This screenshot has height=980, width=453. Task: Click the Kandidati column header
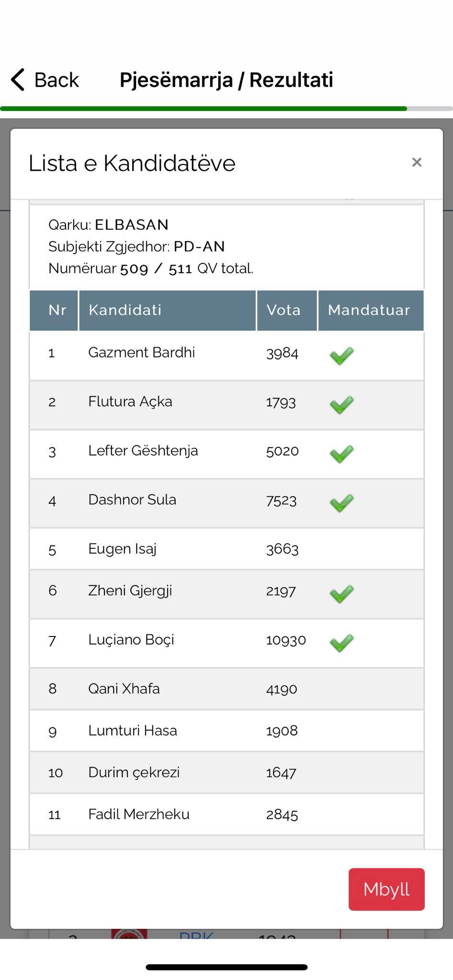125,310
